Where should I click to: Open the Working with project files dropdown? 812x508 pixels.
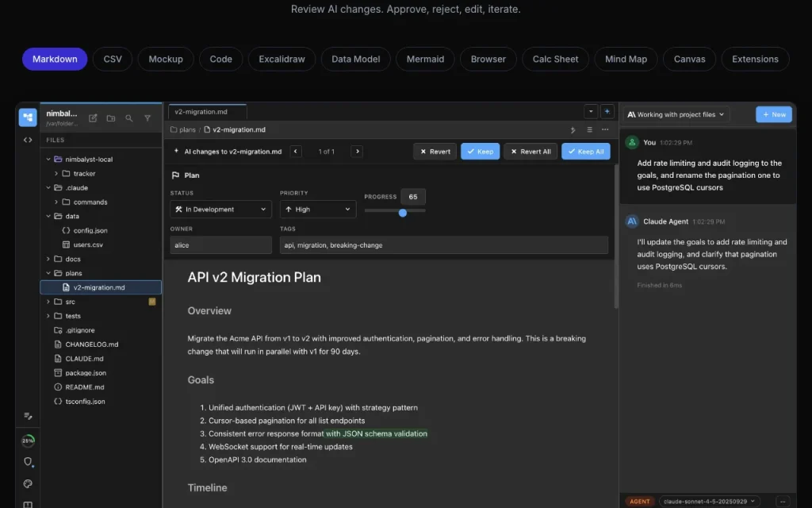[x=676, y=114]
